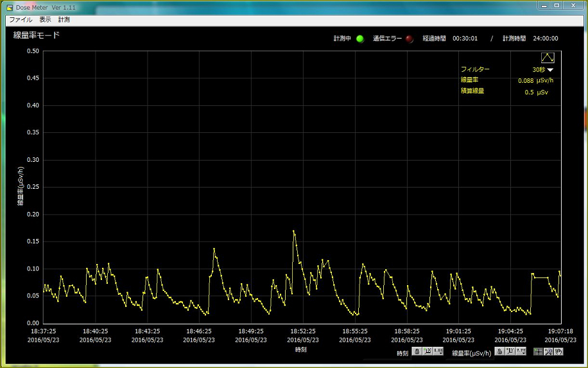This screenshot has height=368, width=588.
Task: Click the green 計測中 indicator light
Action: click(359, 39)
